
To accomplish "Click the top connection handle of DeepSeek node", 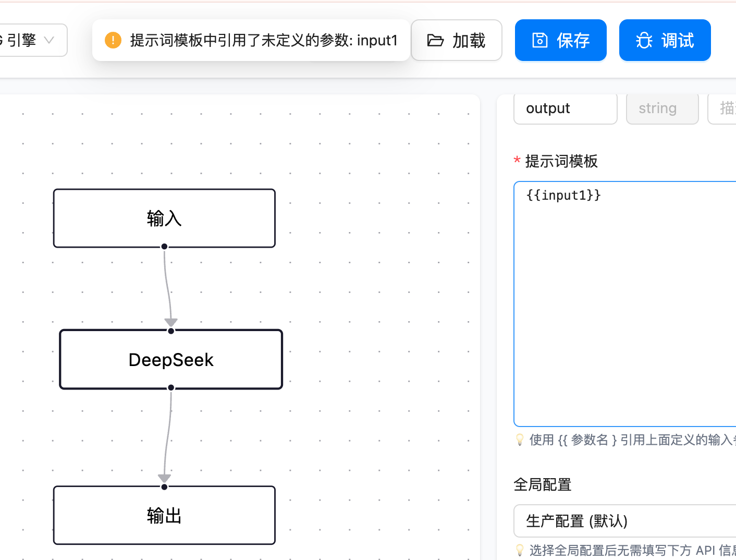I will tap(171, 331).
